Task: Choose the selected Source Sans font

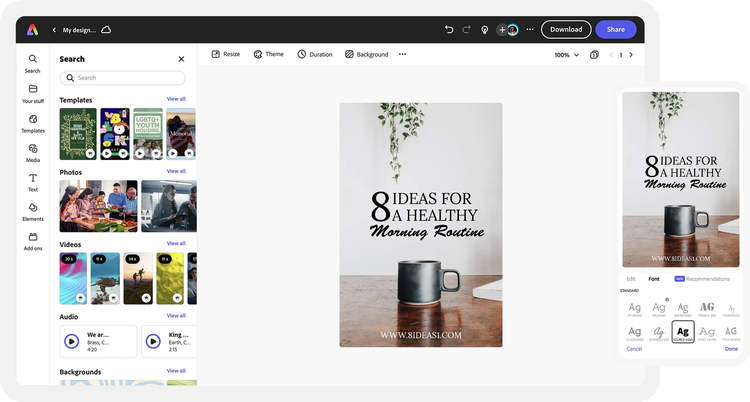Action: click(x=683, y=332)
